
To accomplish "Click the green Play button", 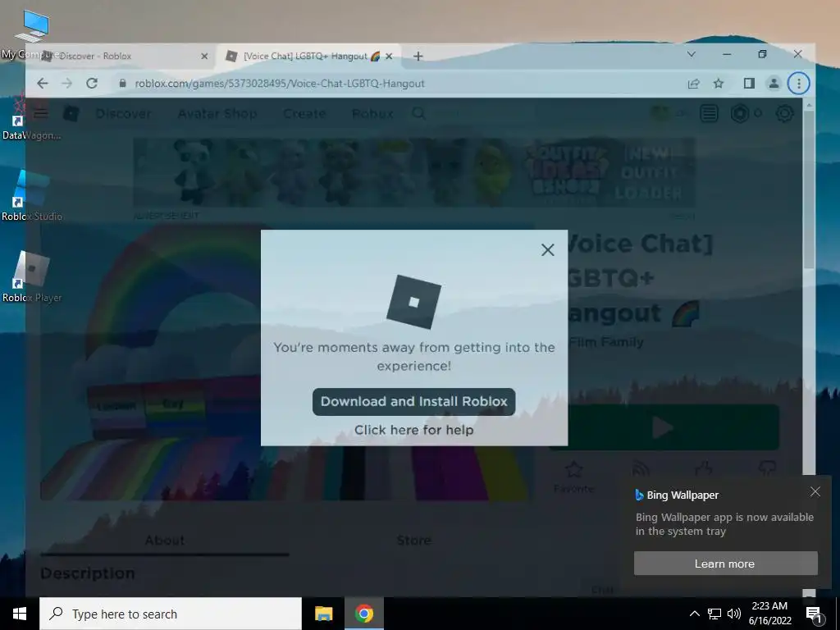I will tap(664, 427).
